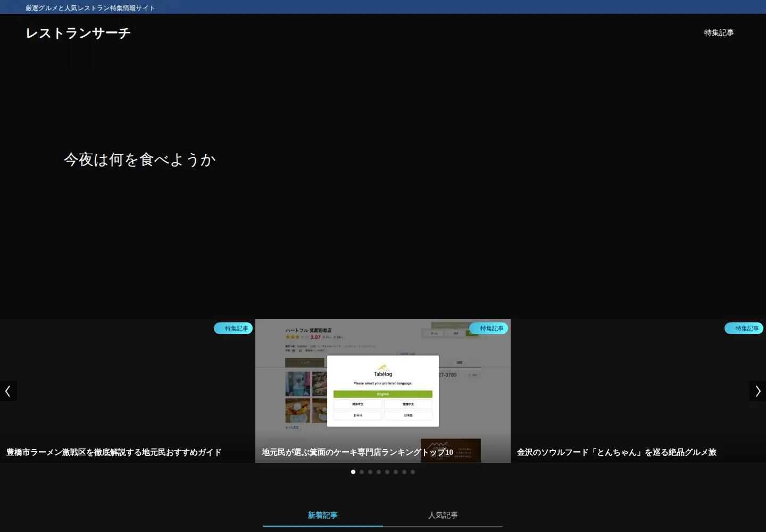Image resolution: width=766 pixels, height=532 pixels.
Task: Select the seventh carousel pagination dot
Action: (404, 472)
